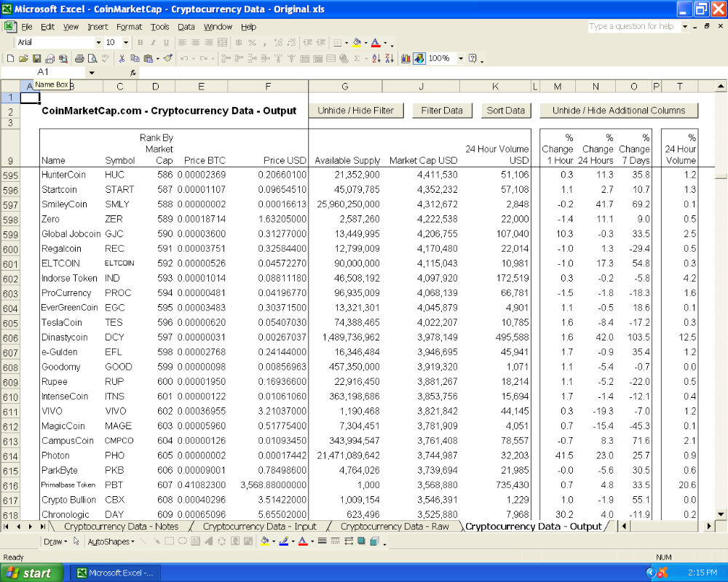The height and width of the screenshot is (582, 728).
Task: Launch the Chart Wizard
Action: click(x=405, y=58)
